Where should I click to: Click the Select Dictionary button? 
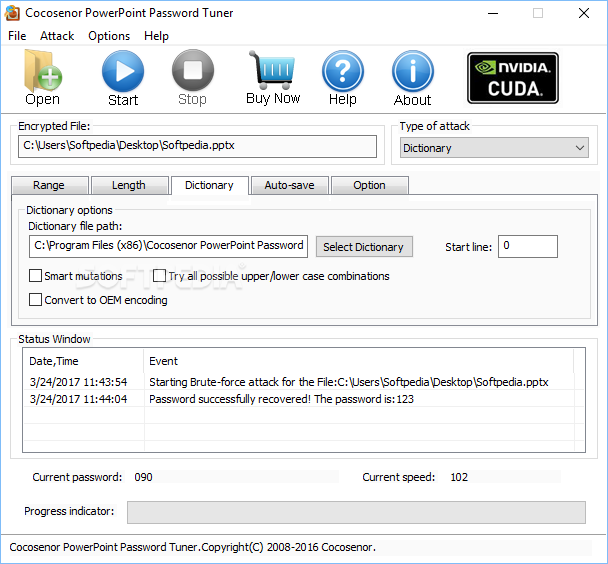coord(364,247)
